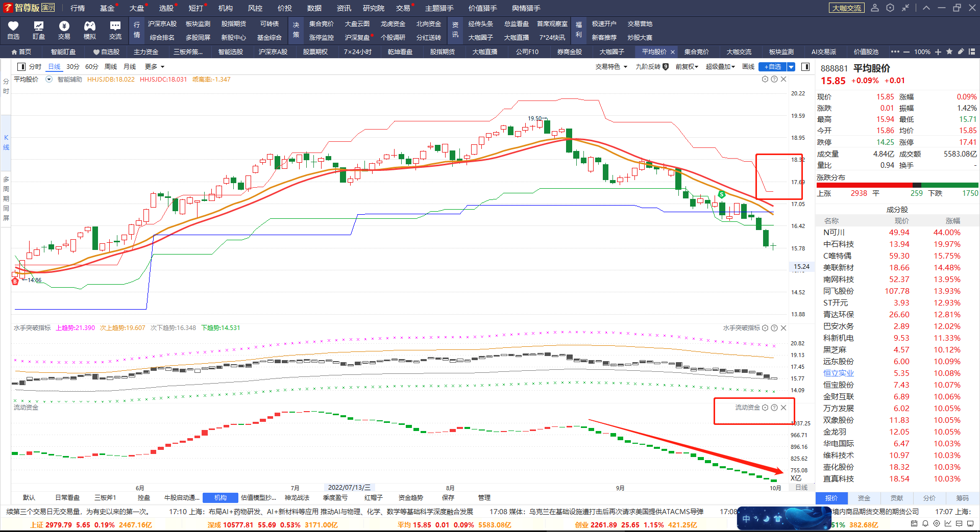Close the main chart indicator pane
This screenshot has height=532, width=980.
click(x=783, y=79)
